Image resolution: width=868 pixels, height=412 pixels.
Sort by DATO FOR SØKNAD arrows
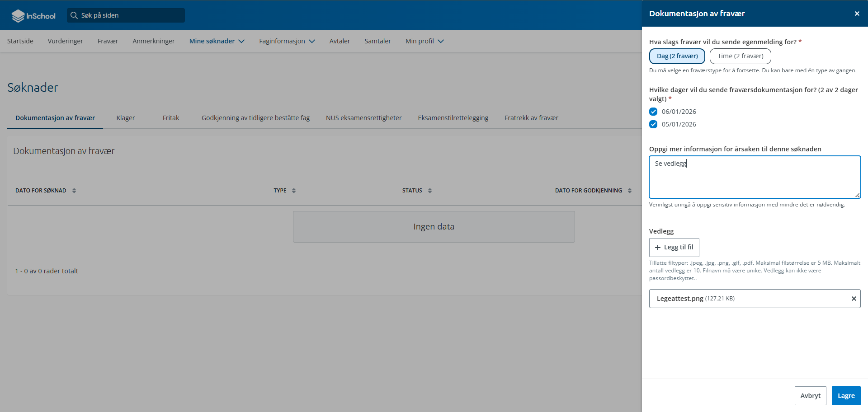tap(74, 191)
